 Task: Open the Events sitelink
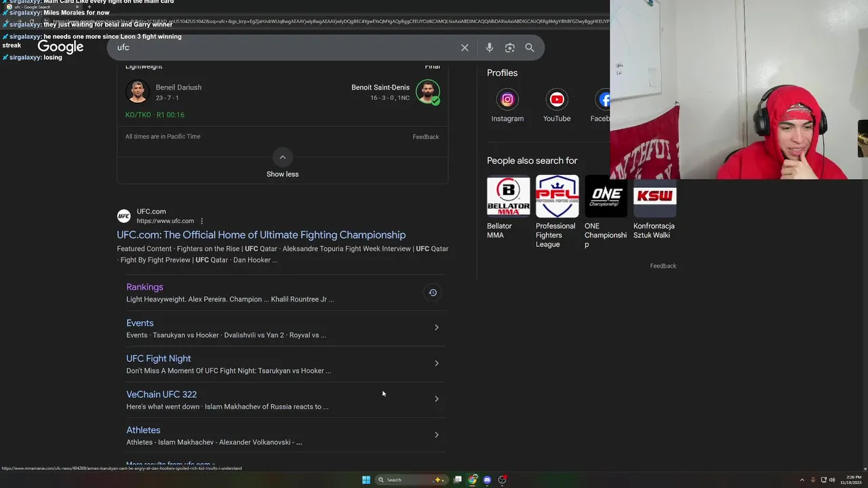pyautogui.click(x=140, y=323)
